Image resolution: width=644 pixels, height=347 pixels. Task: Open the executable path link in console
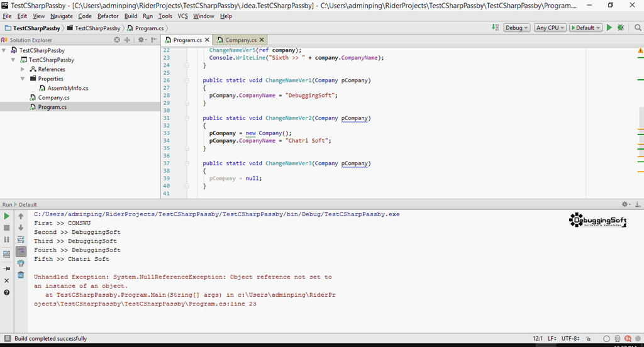[x=217, y=214]
